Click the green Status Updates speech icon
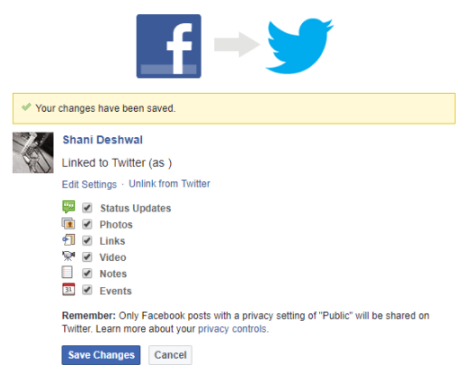 click(x=69, y=207)
